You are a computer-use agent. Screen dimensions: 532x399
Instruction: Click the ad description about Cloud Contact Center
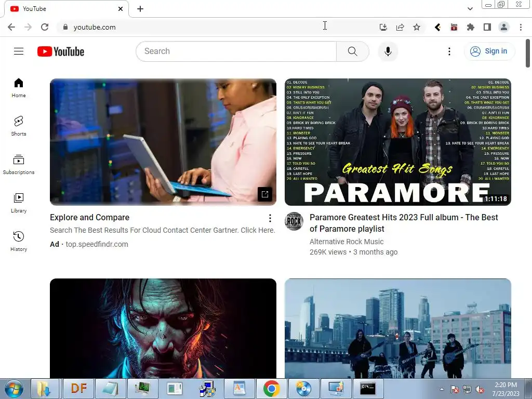tap(163, 230)
